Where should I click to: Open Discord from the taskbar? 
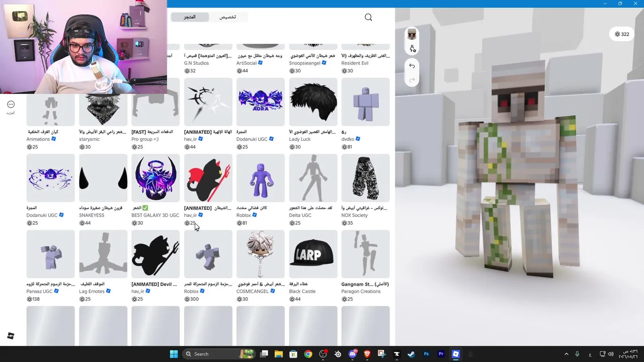(352, 354)
